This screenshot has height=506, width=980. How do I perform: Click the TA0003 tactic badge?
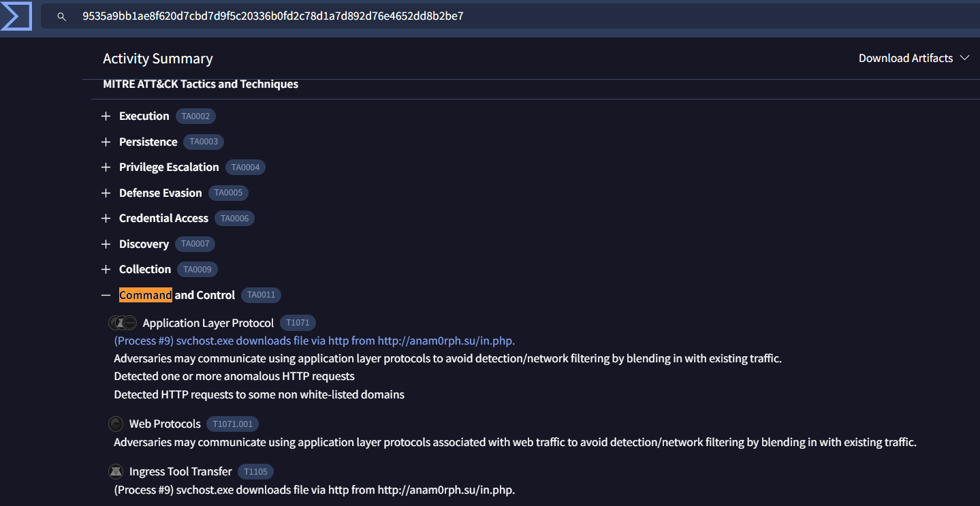point(204,142)
